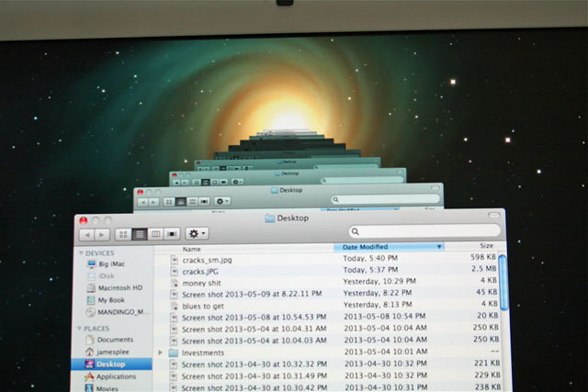Choose Cover Flow view in second Desktop window
588x392 pixels.
pyautogui.click(x=204, y=202)
